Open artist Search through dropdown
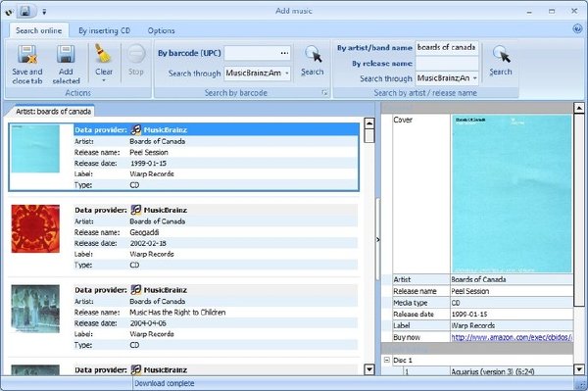This screenshot has height=391, width=588. pyautogui.click(x=474, y=78)
